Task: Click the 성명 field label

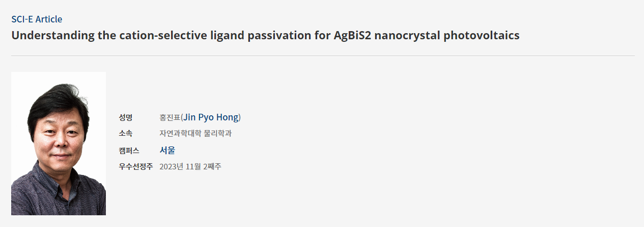Action: point(126,118)
